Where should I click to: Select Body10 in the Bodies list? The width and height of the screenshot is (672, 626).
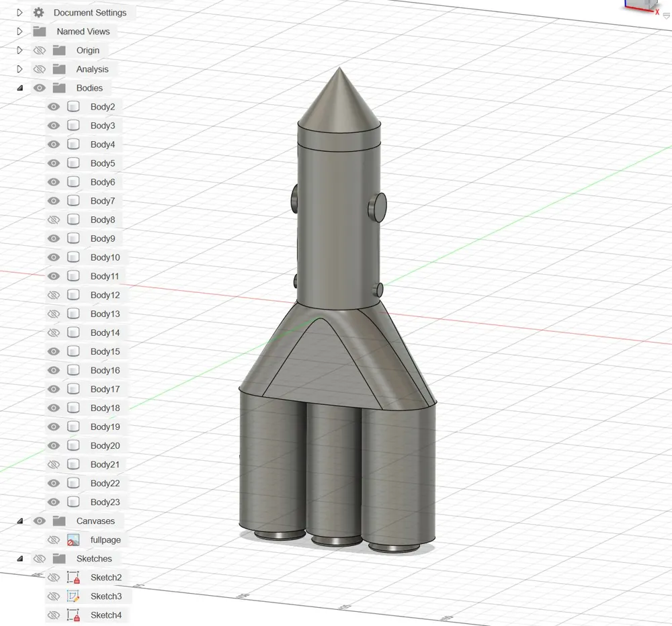coord(105,257)
